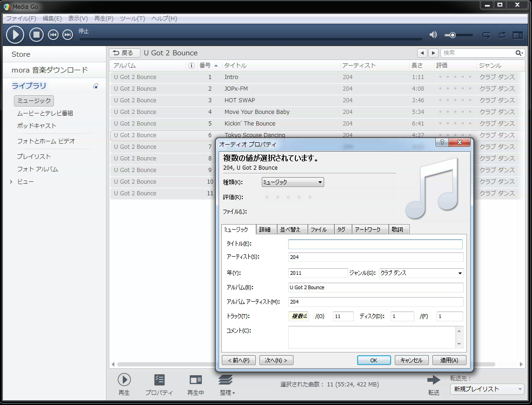Click the magnifier search icon
The image size is (532, 405).
tap(519, 53)
